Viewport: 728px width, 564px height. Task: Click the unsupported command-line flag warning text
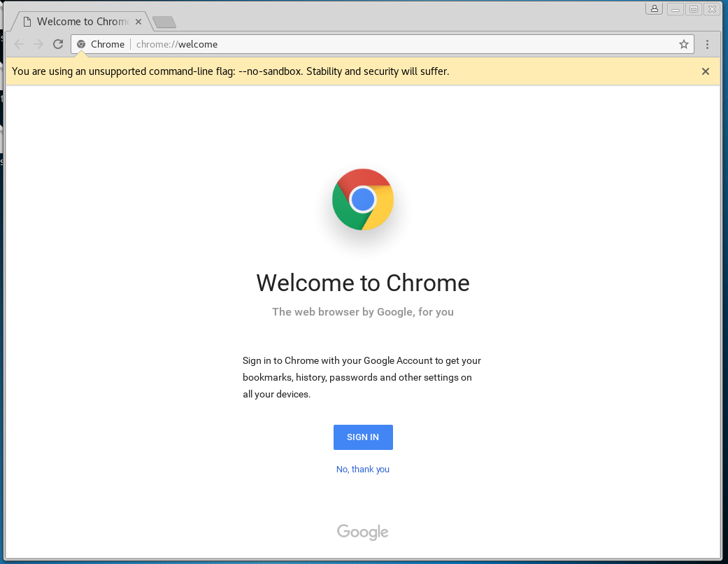coord(231,71)
